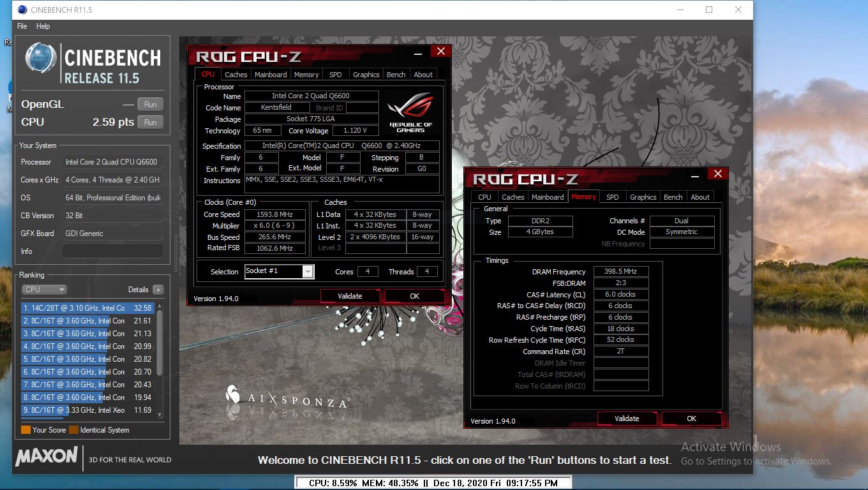Viewport: 868px width, 490px height.
Task: Click OK in the left CPU-Z window
Action: point(415,296)
